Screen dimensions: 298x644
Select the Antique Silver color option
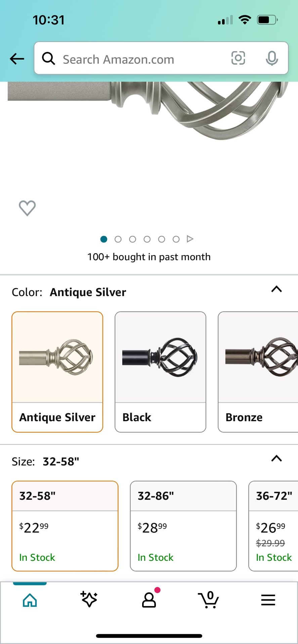57,372
